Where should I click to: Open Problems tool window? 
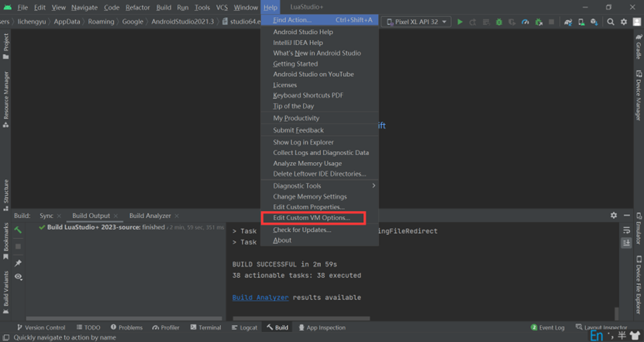click(126, 327)
